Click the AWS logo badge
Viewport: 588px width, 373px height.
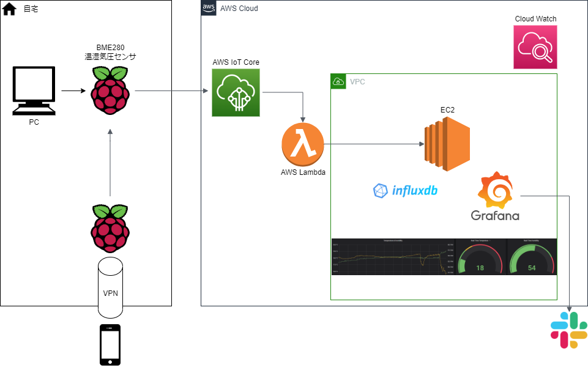coord(209,8)
